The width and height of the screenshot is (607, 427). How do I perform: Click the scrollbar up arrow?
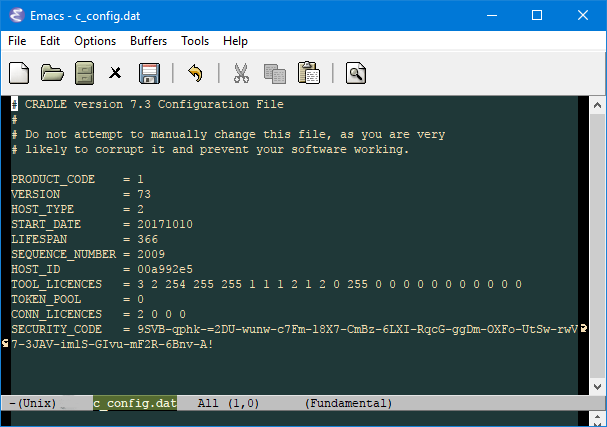point(597,105)
